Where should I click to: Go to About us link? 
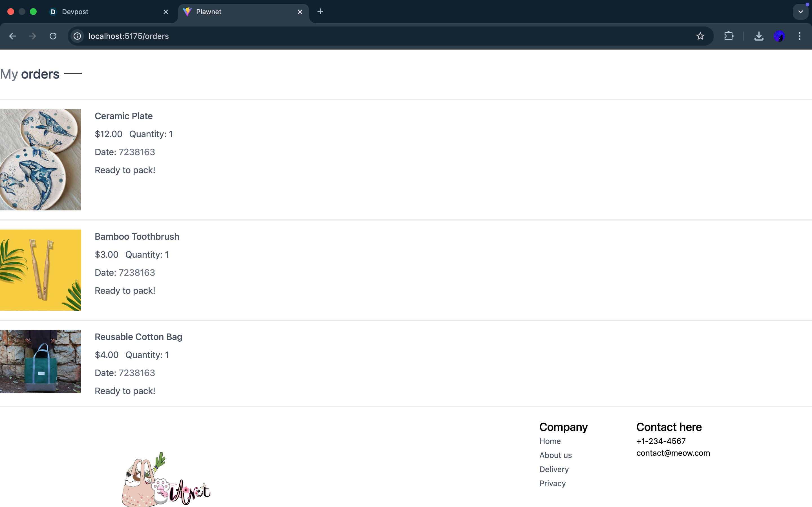[x=555, y=455]
